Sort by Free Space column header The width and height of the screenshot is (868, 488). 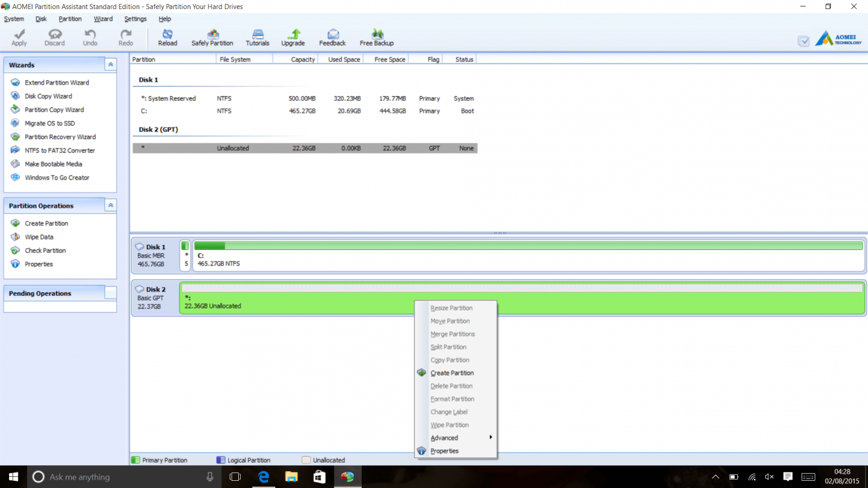(x=385, y=59)
